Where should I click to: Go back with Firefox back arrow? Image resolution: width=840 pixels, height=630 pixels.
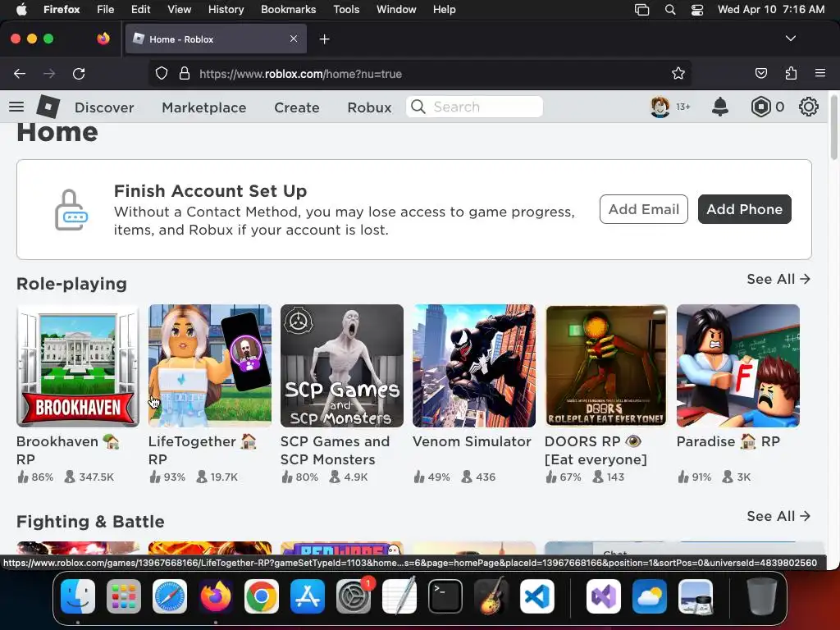[x=20, y=74]
